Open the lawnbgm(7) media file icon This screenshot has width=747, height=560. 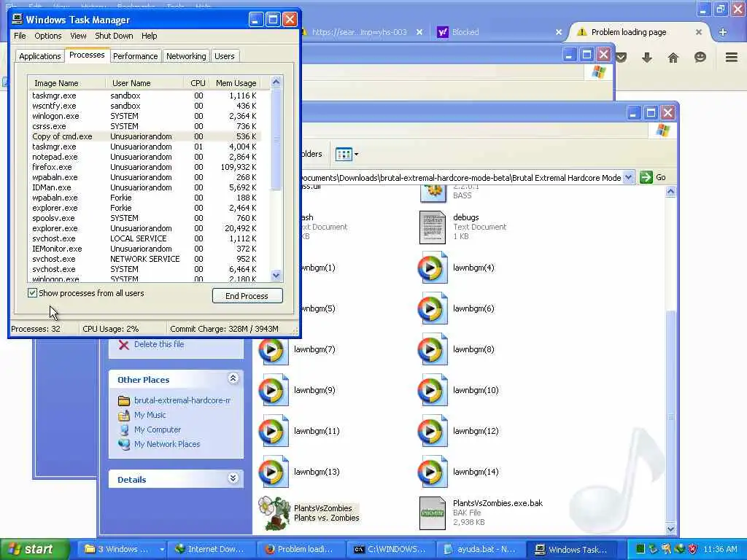coord(273,349)
